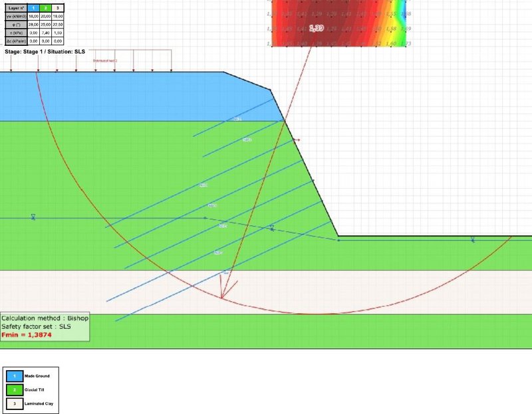Click the water table marker below slope toe
The height and width of the screenshot is (414, 532).
[x=271, y=229]
